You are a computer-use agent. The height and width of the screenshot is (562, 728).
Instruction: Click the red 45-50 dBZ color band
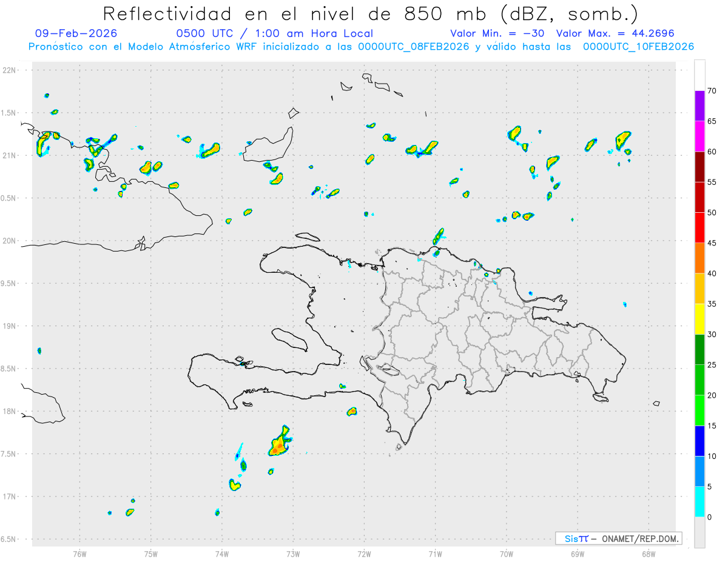click(699, 228)
